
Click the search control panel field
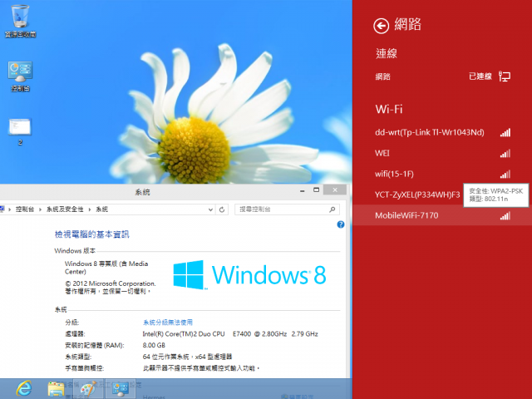(287, 209)
